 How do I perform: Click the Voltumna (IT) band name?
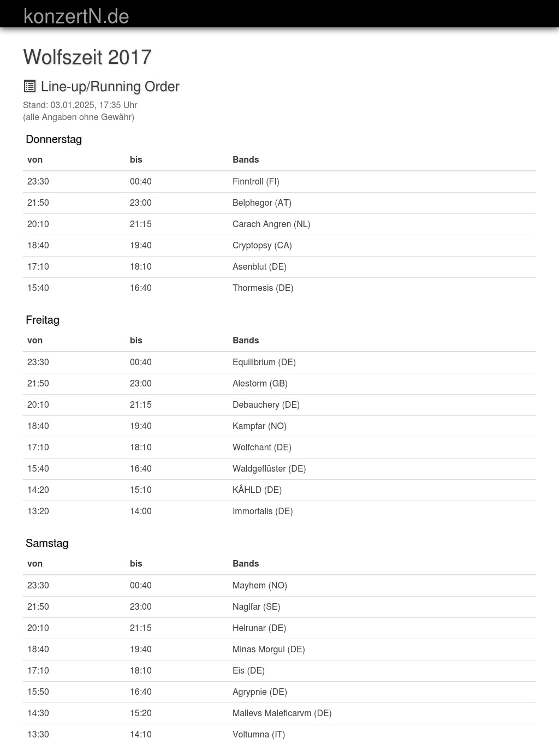[x=258, y=734]
